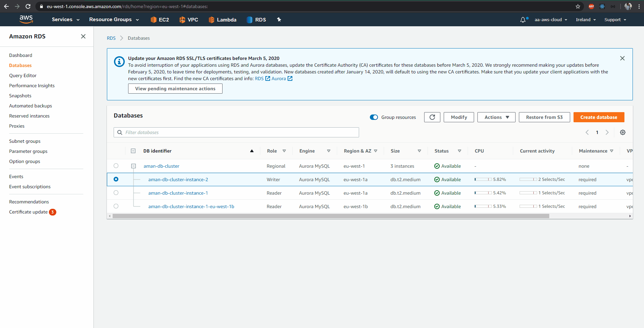Select the aman-db-cluster radio button
Viewport: 644px width, 328px height.
(x=116, y=166)
